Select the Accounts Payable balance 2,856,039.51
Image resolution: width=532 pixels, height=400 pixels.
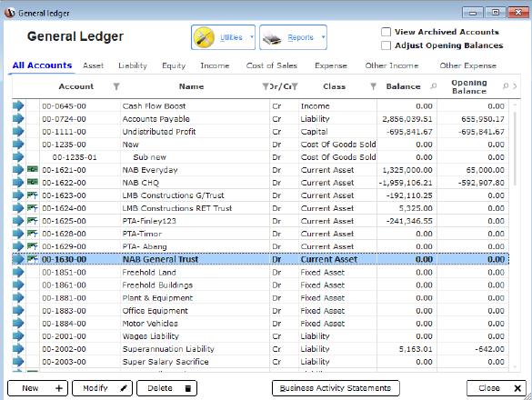tap(407, 119)
